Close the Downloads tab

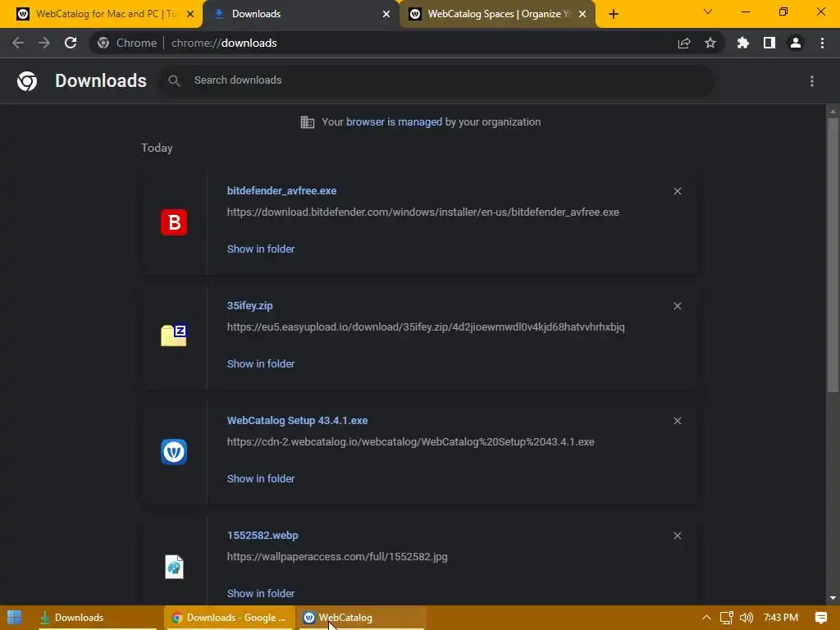point(386,14)
